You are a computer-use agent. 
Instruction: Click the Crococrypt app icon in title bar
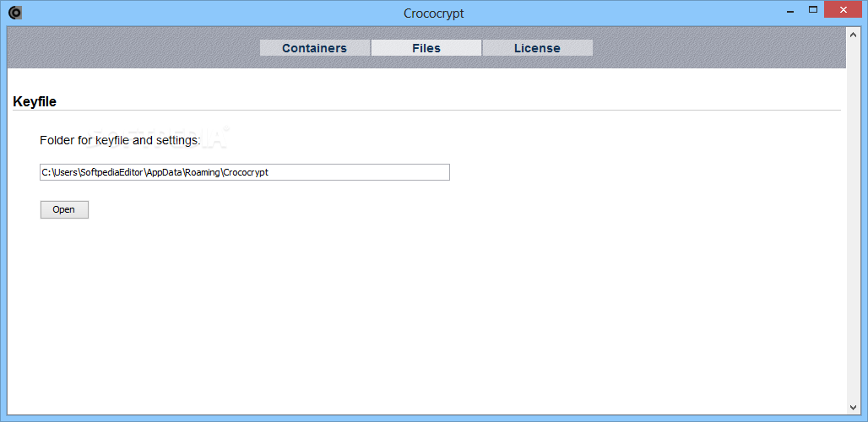click(x=15, y=12)
